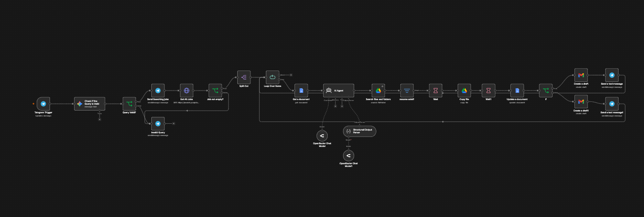
Task: Select the Send a text message node
Action: pyautogui.click(x=612, y=75)
